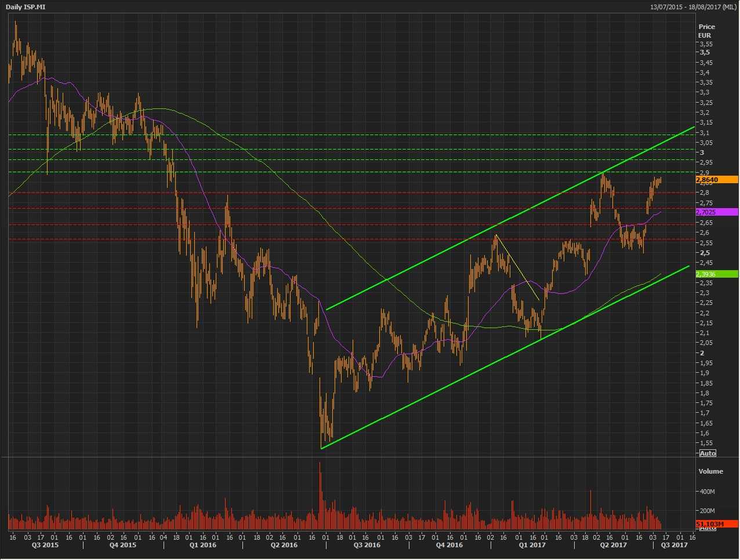Select the green moving average tag 2,3936

click(x=716, y=274)
